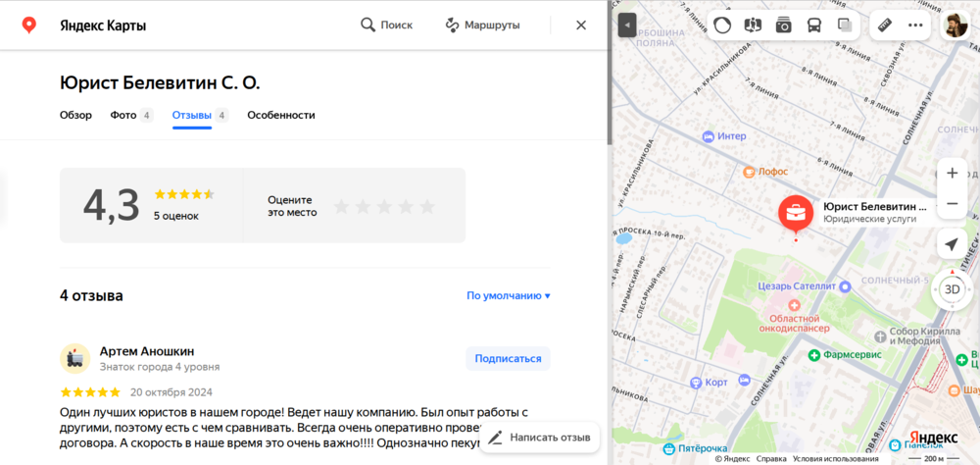Click the red briefcase map marker
980x465 pixels.
click(796, 213)
